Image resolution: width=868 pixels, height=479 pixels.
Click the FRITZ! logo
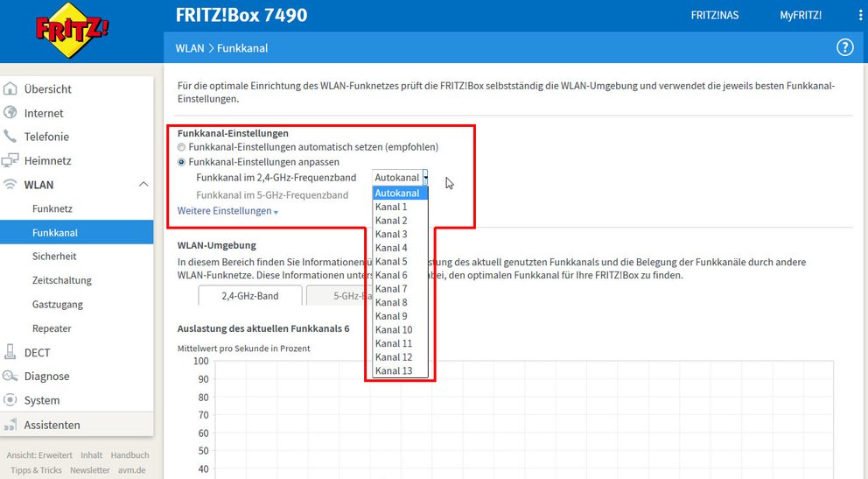click(72, 30)
